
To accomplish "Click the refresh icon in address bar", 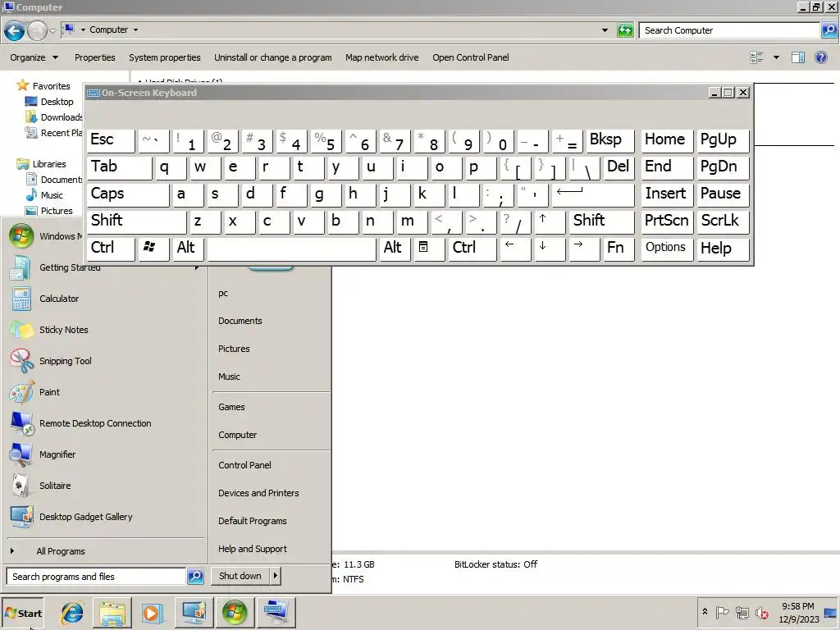I will pos(624,30).
